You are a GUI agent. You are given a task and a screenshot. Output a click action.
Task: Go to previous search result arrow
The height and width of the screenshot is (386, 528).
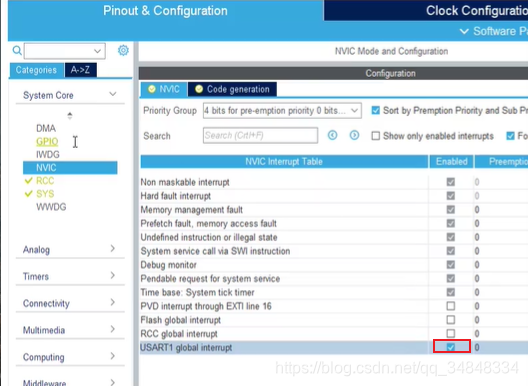click(332, 135)
